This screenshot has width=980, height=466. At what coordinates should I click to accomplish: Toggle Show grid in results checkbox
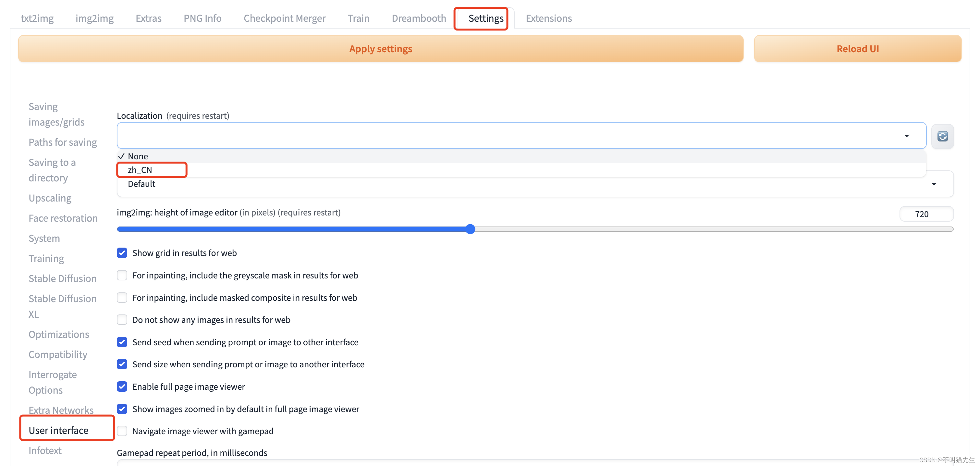click(x=123, y=252)
